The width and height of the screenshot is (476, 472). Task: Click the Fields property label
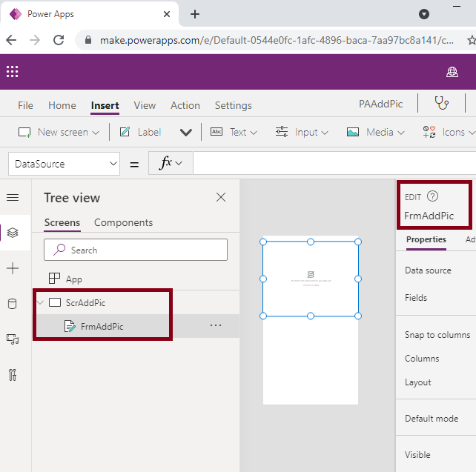tap(416, 298)
